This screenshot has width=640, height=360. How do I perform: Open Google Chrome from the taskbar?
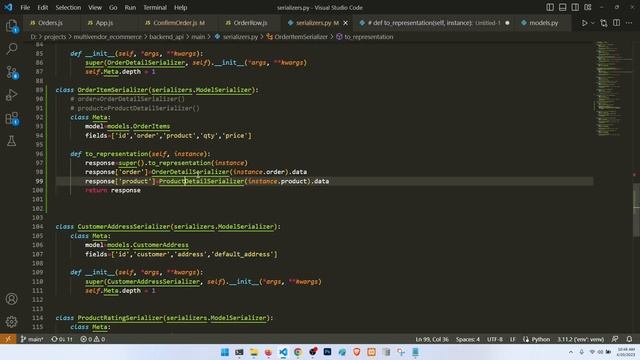[x=298, y=352]
